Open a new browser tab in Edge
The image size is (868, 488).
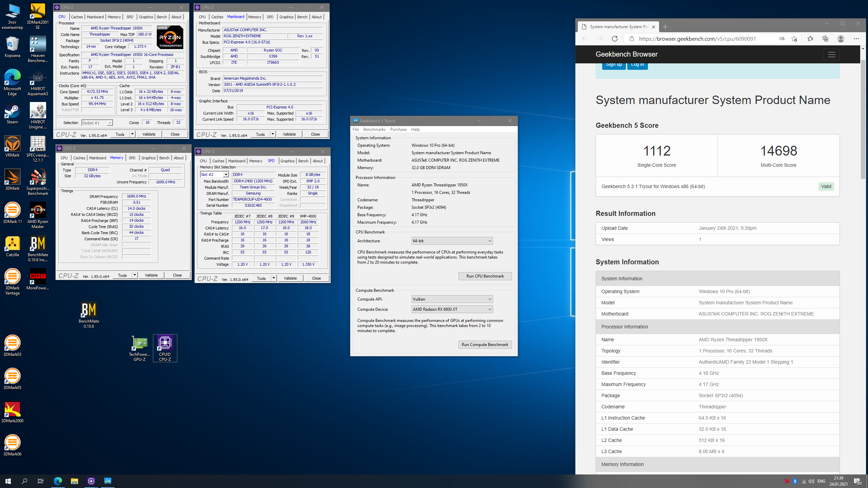[x=665, y=27]
